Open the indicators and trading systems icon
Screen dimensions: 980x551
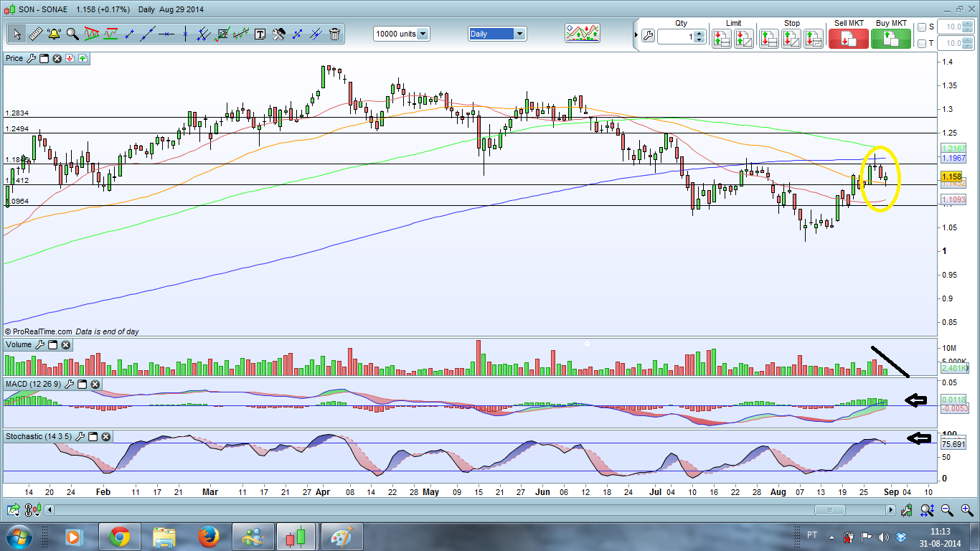pyautogui.click(x=582, y=33)
